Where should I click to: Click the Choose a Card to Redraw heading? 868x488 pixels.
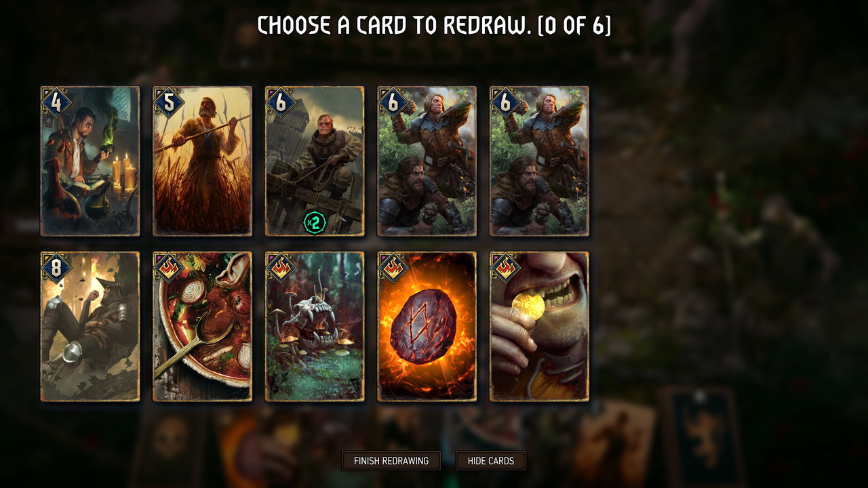click(x=434, y=26)
